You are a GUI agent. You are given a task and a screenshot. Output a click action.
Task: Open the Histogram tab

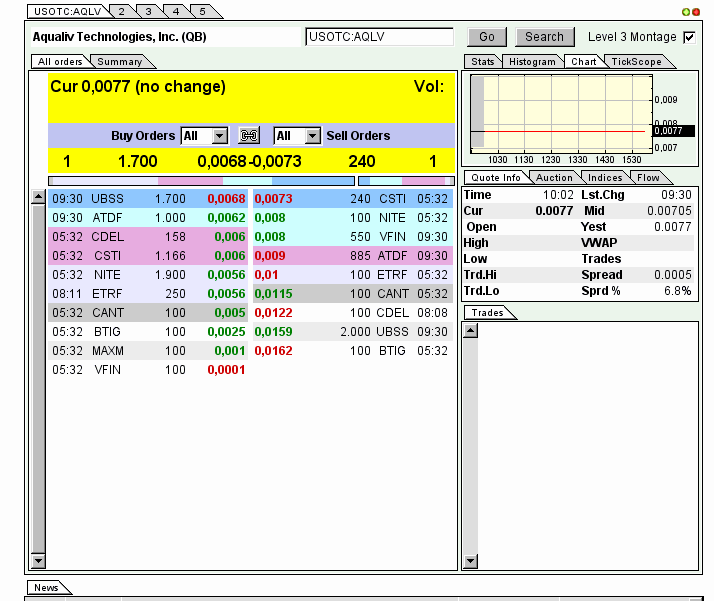[532, 61]
